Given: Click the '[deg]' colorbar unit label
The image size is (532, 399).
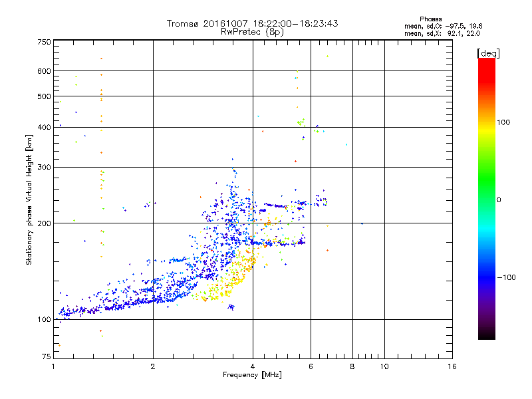Looking at the screenshot, I should click(488, 53).
